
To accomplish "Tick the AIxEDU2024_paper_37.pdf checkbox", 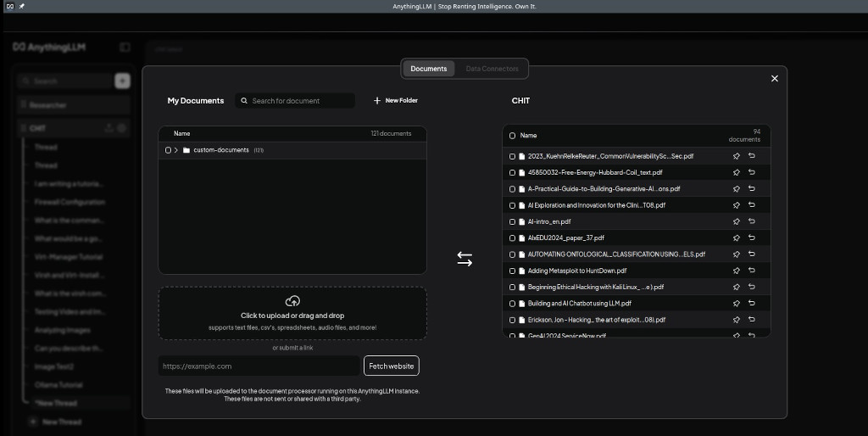I will (512, 238).
